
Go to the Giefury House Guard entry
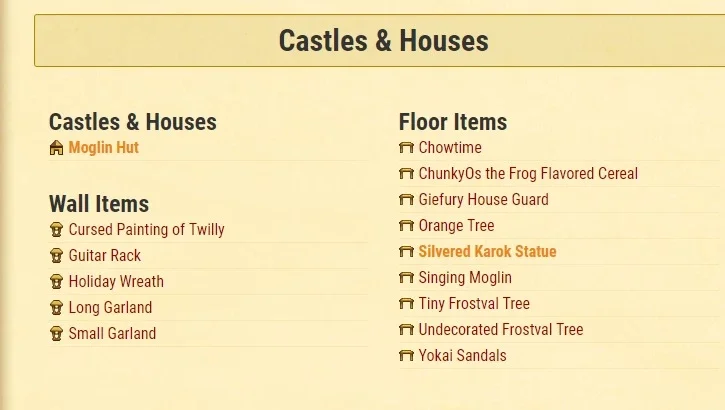pos(484,200)
